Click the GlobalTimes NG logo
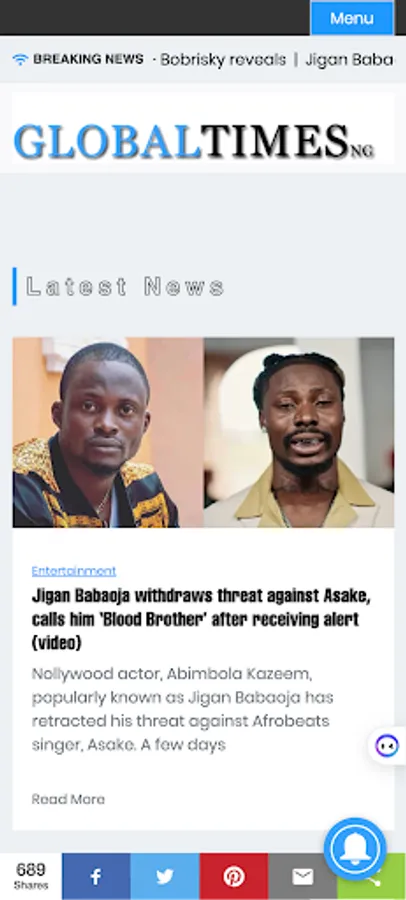The height and width of the screenshot is (900, 406). click(x=194, y=141)
